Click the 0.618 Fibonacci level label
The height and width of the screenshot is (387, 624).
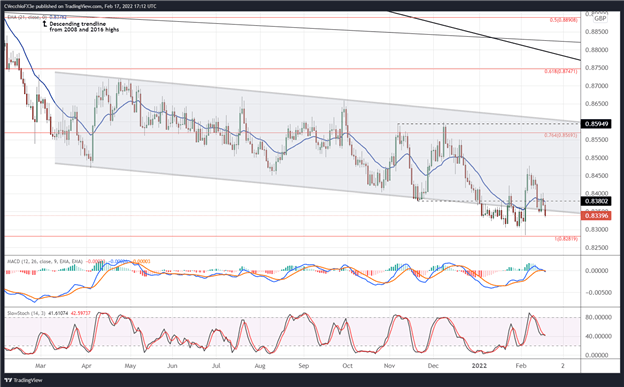pyautogui.click(x=560, y=71)
